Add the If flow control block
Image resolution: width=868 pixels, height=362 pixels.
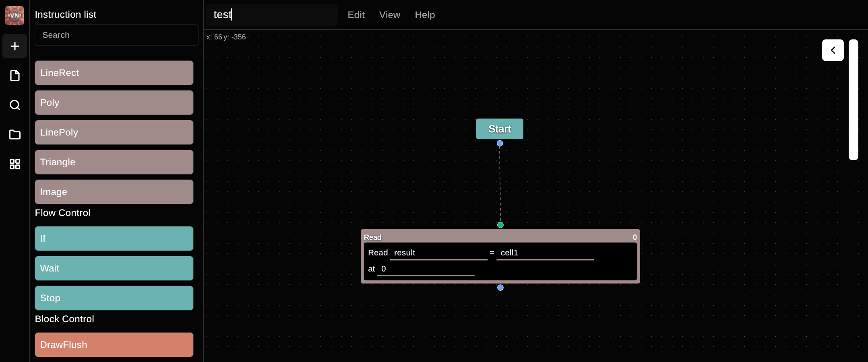(x=114, y=239)
